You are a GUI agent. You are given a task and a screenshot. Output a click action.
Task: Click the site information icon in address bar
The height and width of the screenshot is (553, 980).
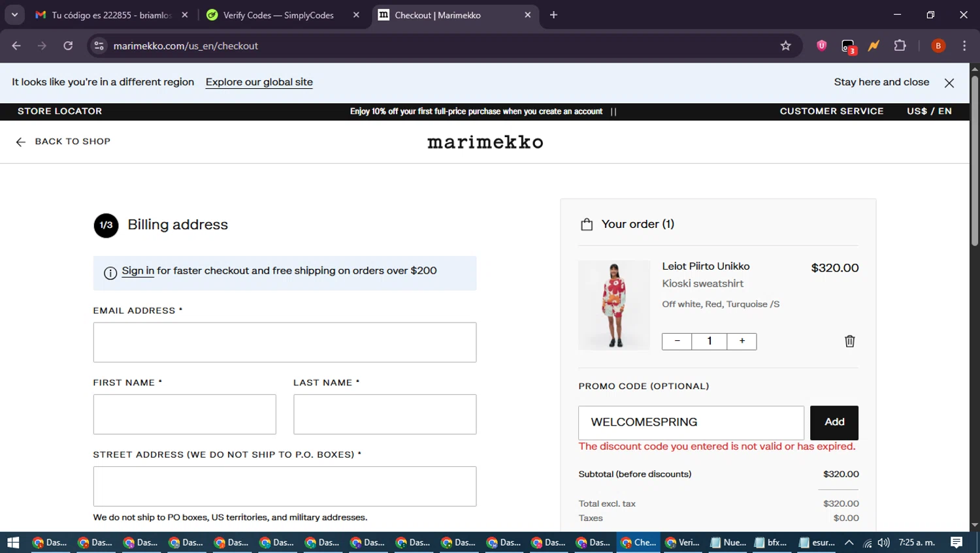coord(99,46)
